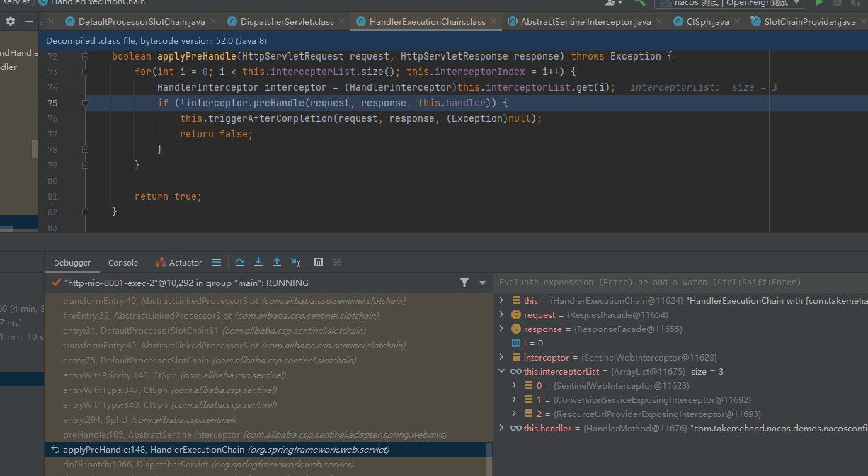The image size is (868, 476).
Task: Select frame entry:31, DefaultProcessorSlotChain$1
Action: (x=265, y=331)
